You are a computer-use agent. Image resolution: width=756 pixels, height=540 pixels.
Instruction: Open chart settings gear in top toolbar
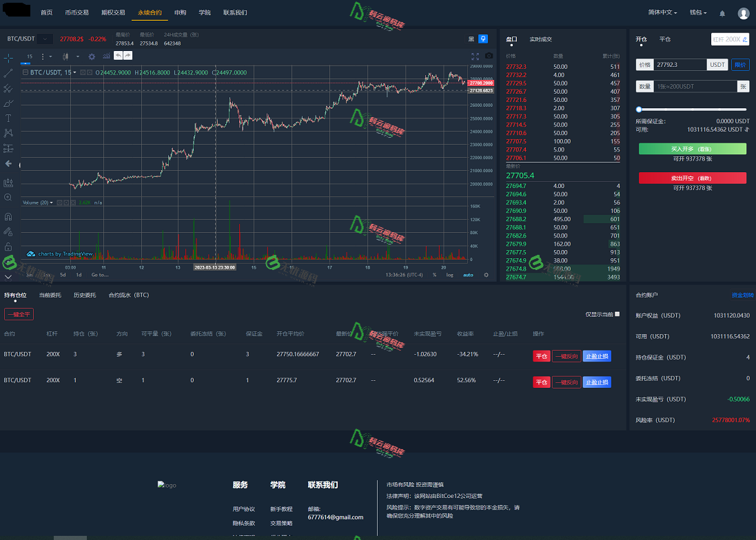click(x=92, y=56)
